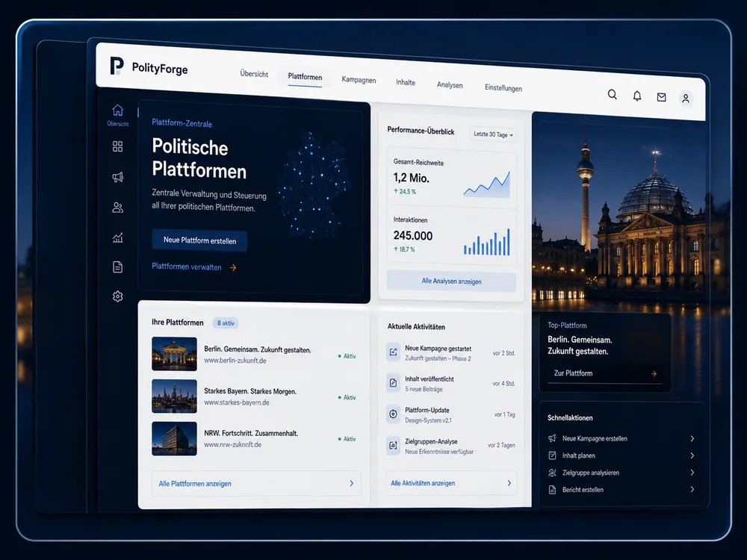The width and height of the screenshot is (747, 560).
Task: Click Aktiv status of NRW platform
Action: tap(347, 438)
